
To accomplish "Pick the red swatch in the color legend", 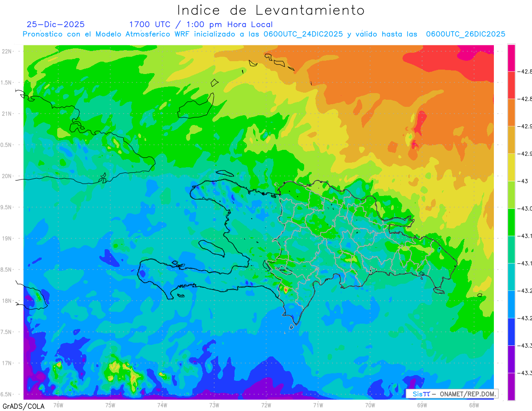I will coord(512,85).
